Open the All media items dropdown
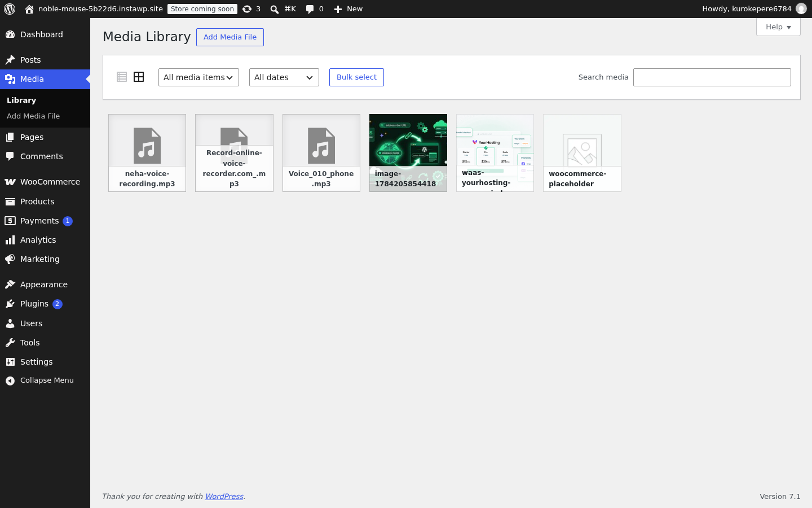 (198, 77)
